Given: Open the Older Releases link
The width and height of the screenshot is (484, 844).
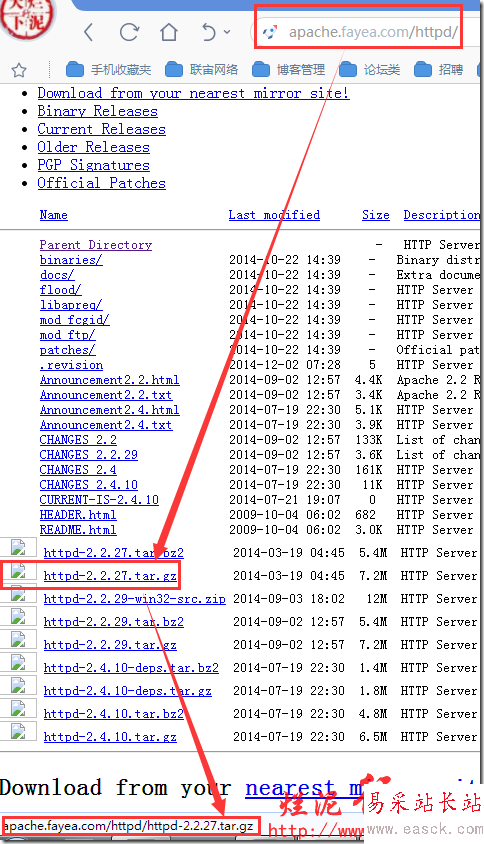Looking at the screenshot, I should (93, 147).
